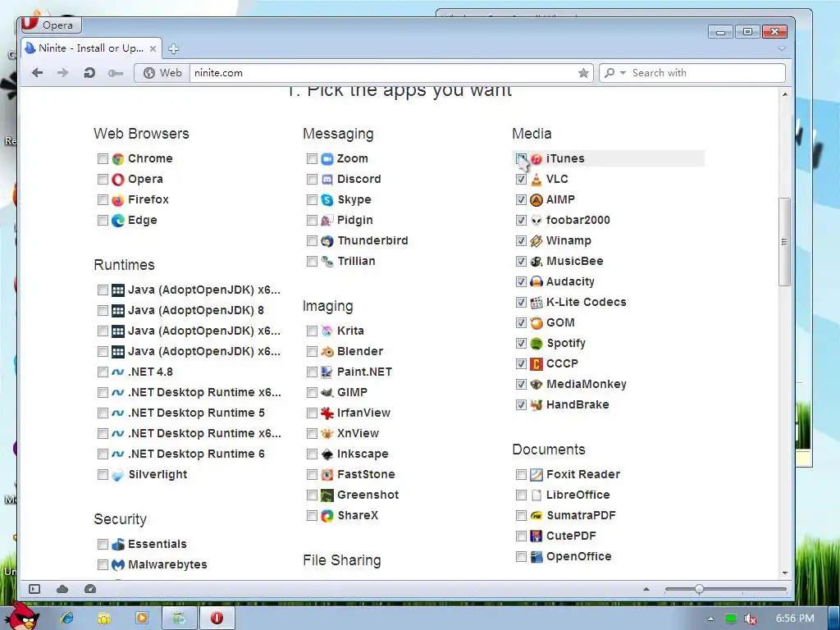Click the CCCP app icon
Image resolution: width=840 pixels, height=630 pixels.
point(536,363)
